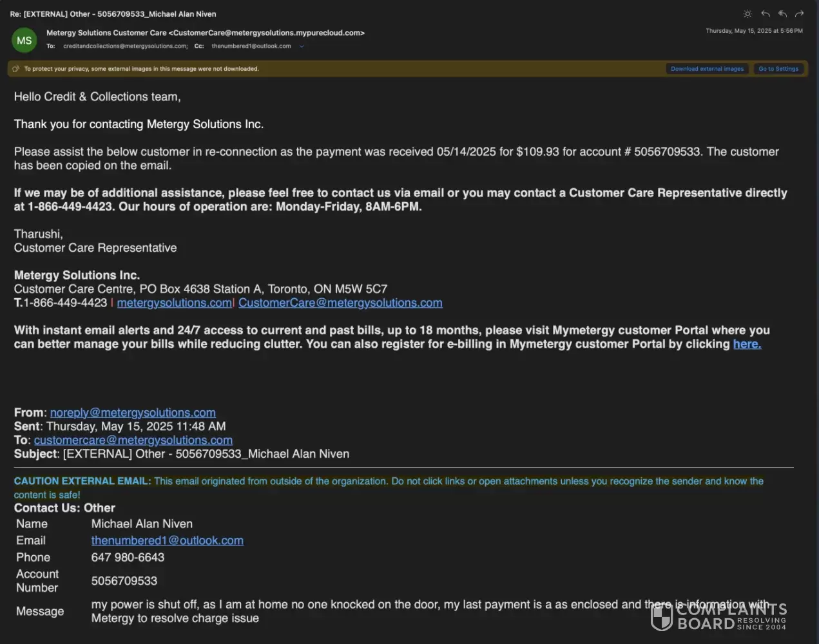This screenshot has width=819, height=644.
Task: Click the privacy icon in the yellow banner
Action: click(x=16, y=69)
